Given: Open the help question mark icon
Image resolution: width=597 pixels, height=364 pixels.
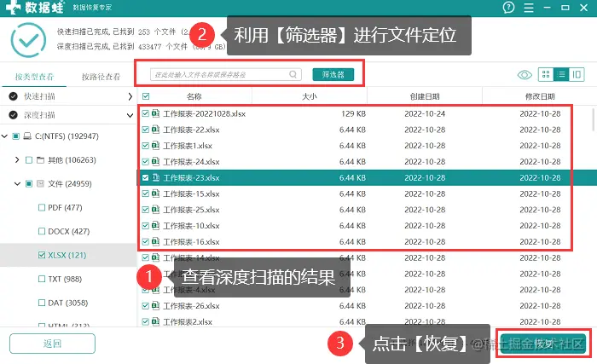Looking at the screenshot, I should click(508, 7).
